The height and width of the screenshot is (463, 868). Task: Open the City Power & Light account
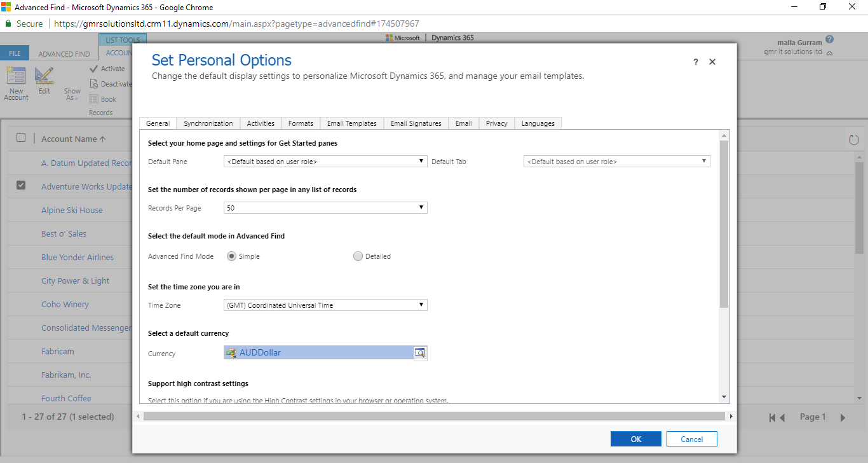pyautogui.click(x=75, y=280)
